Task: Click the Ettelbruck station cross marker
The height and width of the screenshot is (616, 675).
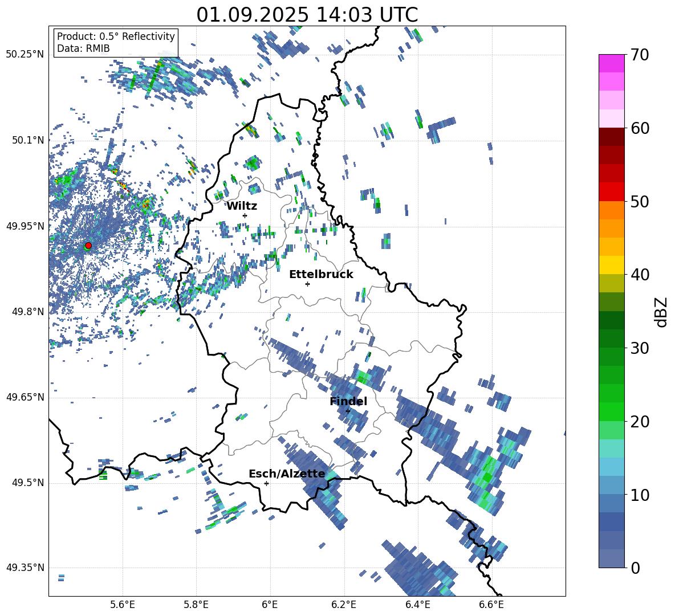Action: click(x=307, y=284)
